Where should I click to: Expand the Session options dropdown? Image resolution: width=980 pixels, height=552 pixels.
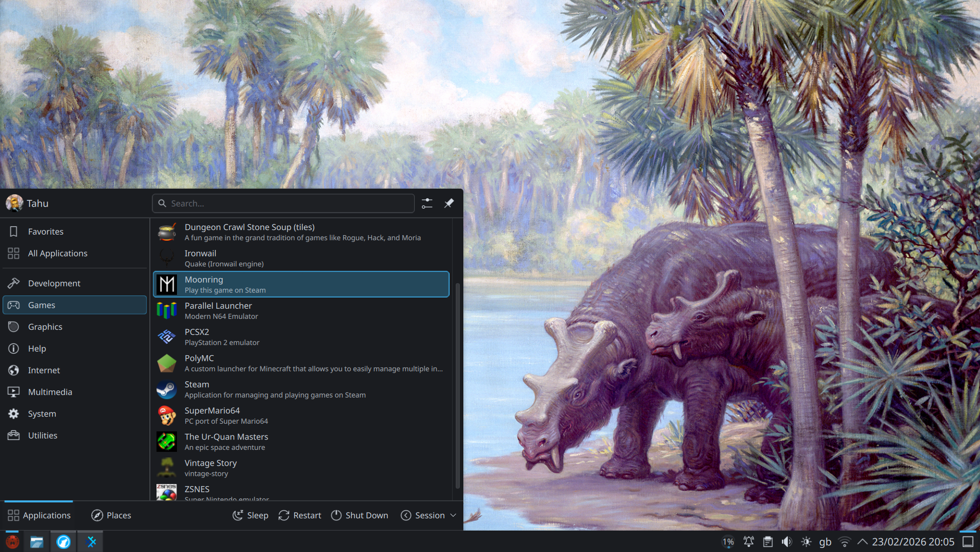pyautogui.click(x=429, y=515)
